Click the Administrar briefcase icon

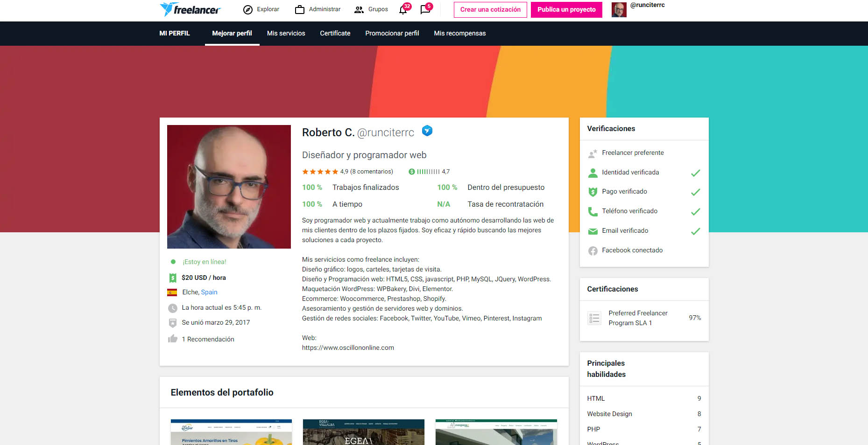300,10
